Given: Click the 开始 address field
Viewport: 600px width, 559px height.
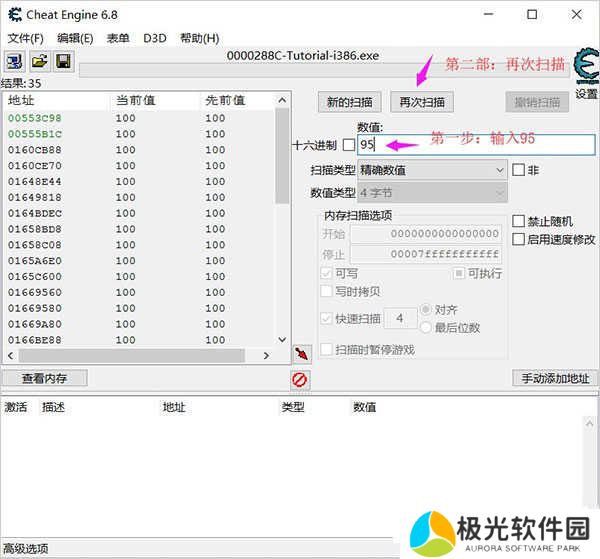Looking at the screenshot, I should click(x=426, y=233).
